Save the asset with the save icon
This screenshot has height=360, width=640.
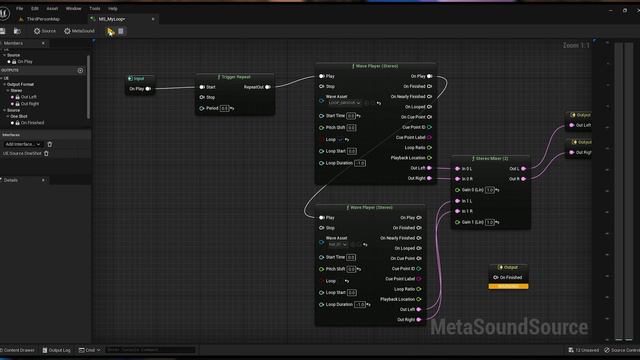[x=2, y=31]
